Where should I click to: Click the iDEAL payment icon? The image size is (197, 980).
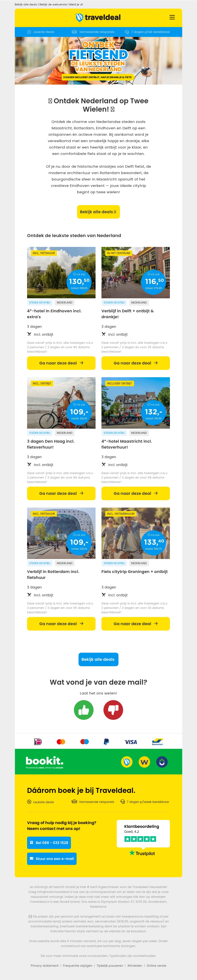[x=38, y=741]
